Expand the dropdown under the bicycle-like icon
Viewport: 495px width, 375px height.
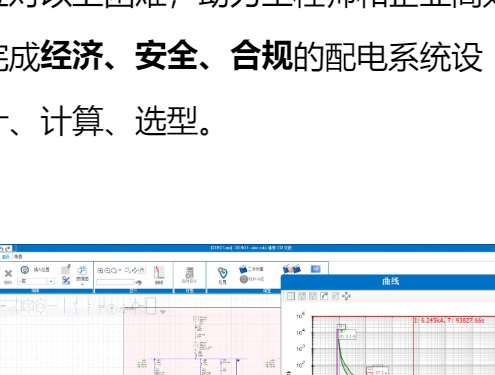82,285
